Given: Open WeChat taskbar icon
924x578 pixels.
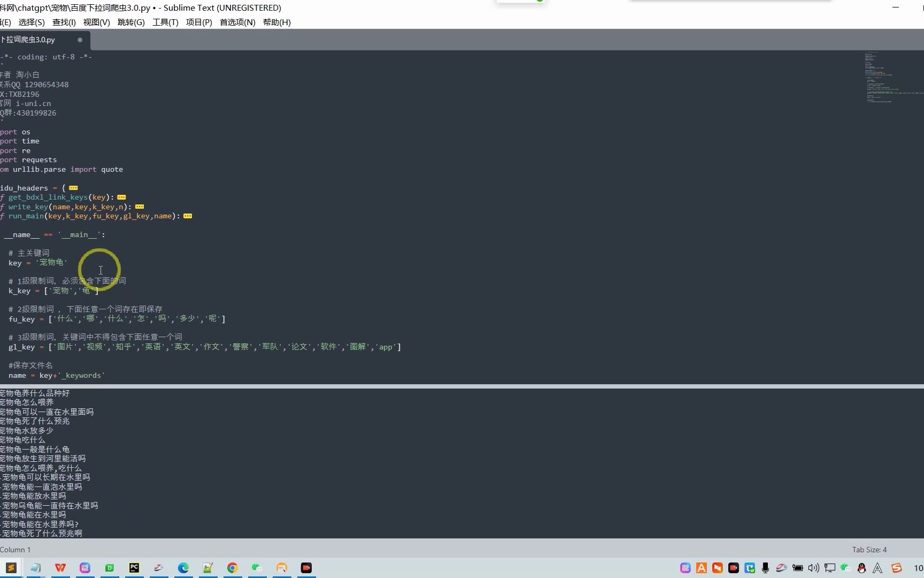Looking at the screenshot, I should [x=257, y=568].
